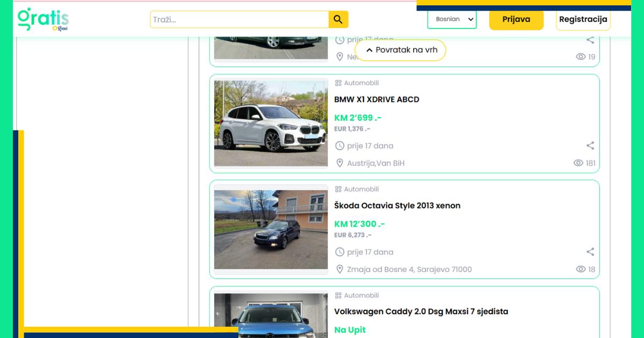Click the yellow search magnifier button

click(x=338, y=19)
